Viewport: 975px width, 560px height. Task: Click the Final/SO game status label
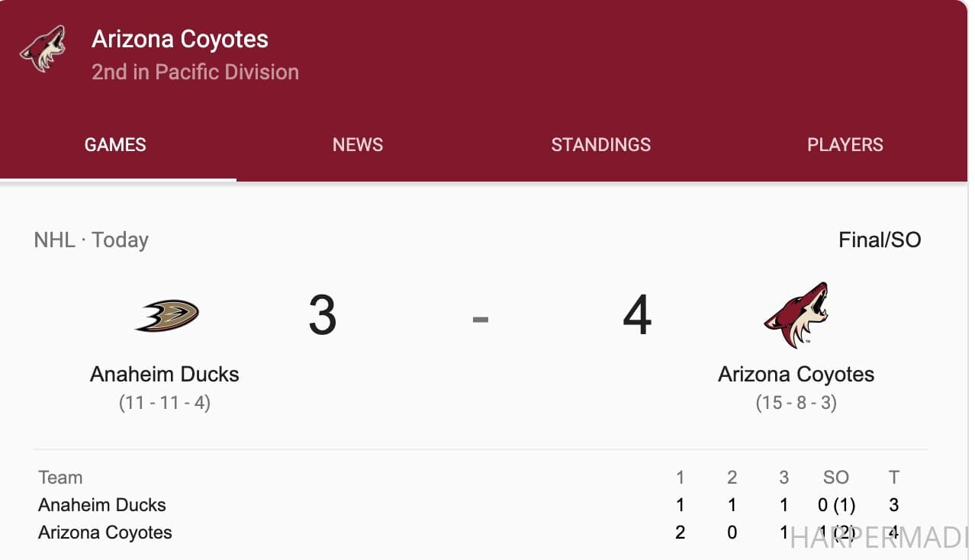880,240
